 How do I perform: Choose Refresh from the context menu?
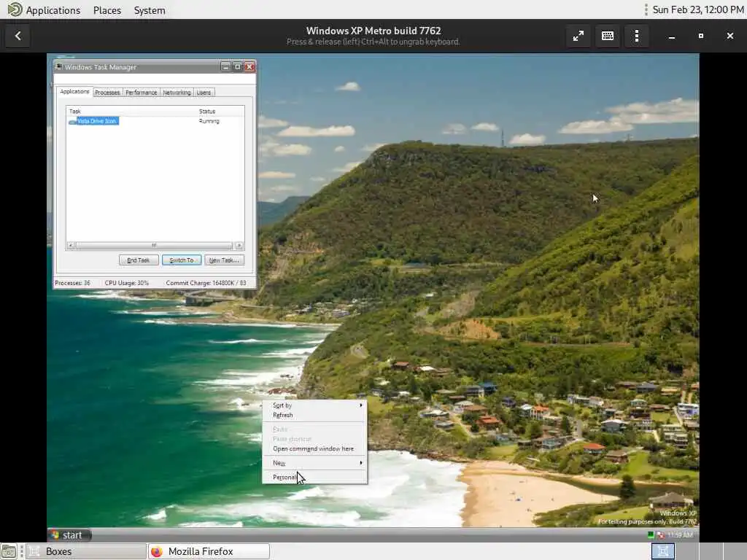tap(315, 415)
